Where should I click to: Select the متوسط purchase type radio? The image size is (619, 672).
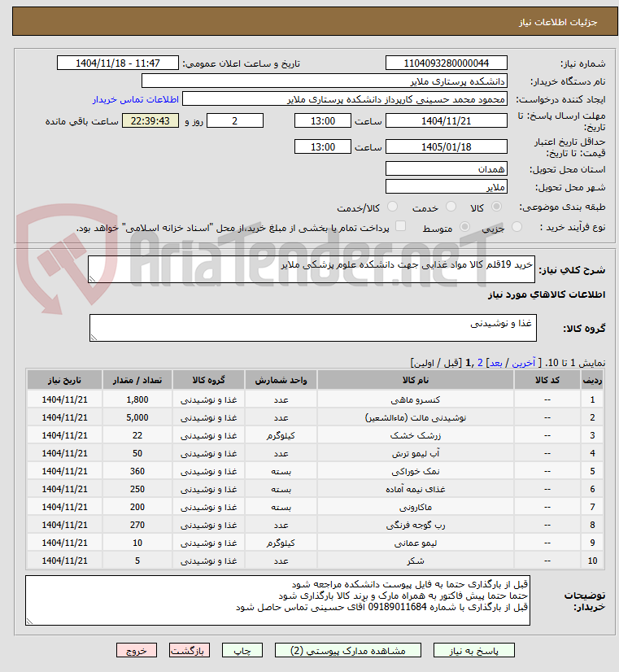[464, 226]
